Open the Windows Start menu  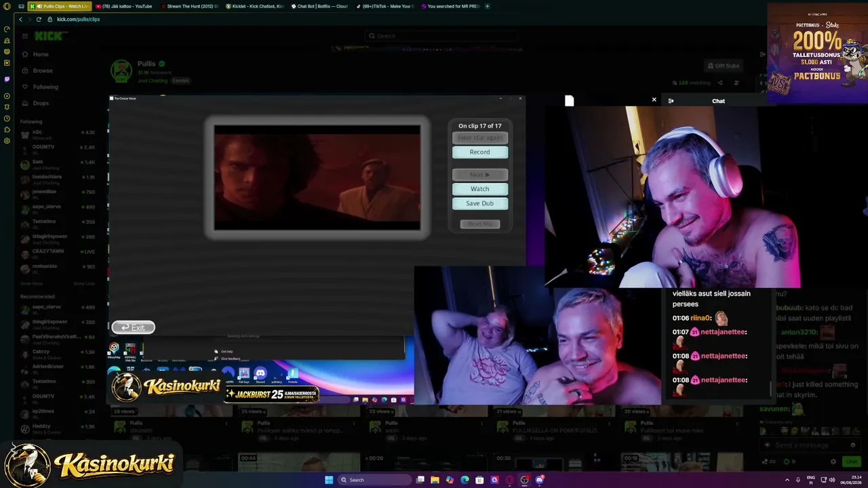(329, 480)
